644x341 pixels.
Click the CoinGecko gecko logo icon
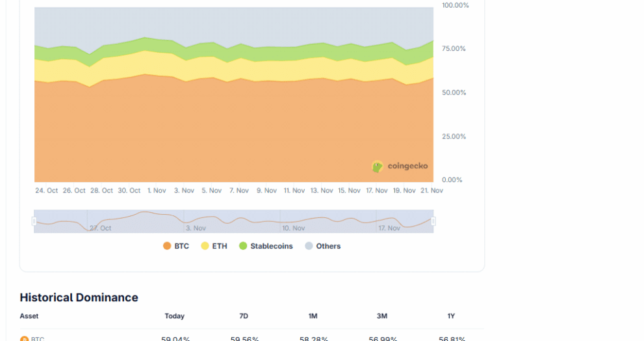(377, 167)
